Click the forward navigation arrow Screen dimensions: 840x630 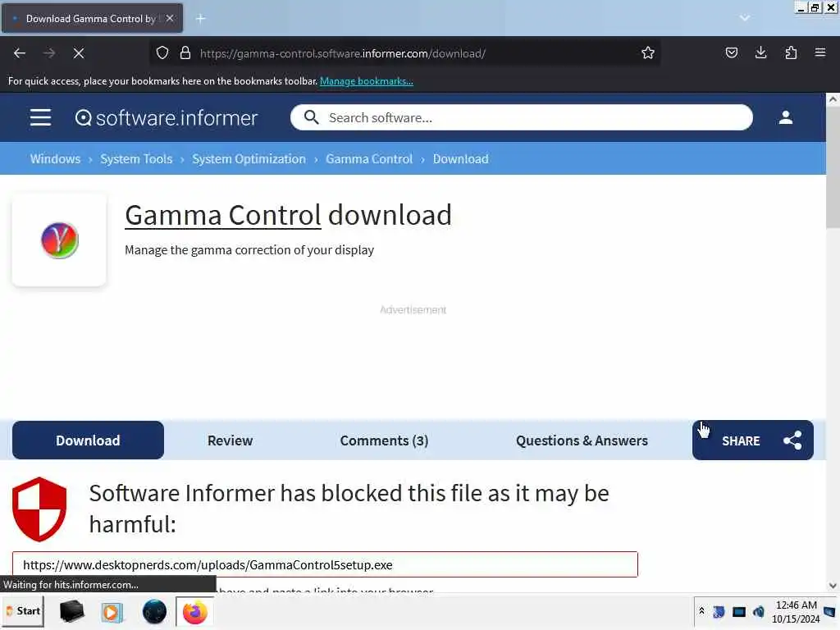point(48,53)
